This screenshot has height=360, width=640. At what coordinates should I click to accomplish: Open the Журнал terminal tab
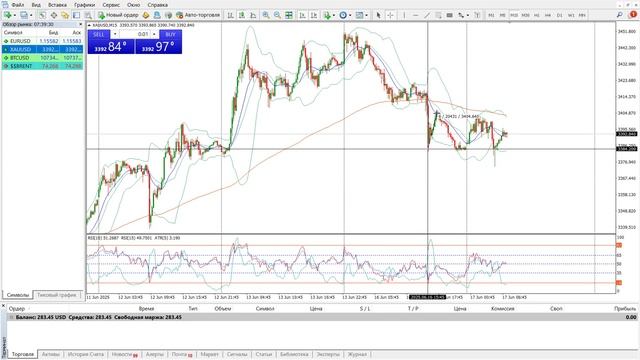[357, 354]
